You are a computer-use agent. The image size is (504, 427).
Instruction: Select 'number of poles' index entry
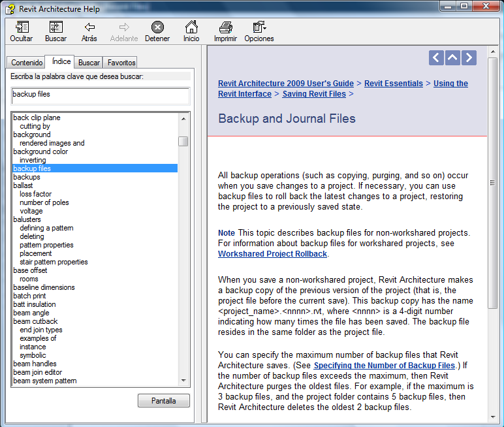click(44, 202)
